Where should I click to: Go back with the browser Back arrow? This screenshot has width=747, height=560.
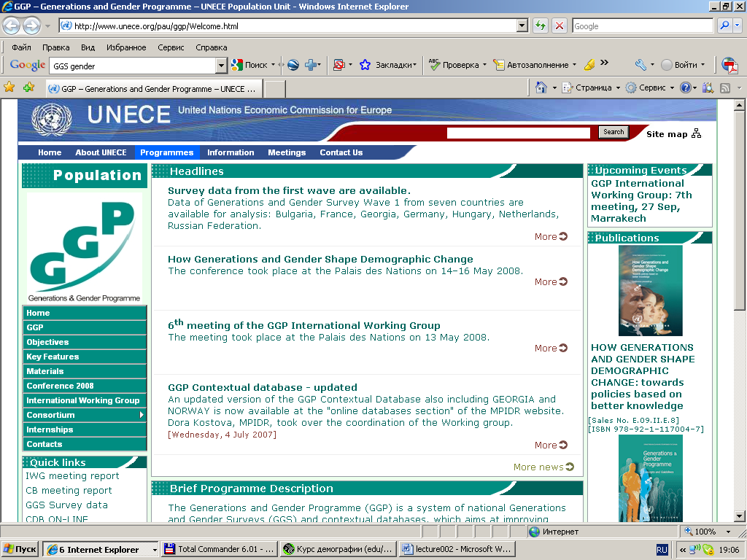(12, 26)
